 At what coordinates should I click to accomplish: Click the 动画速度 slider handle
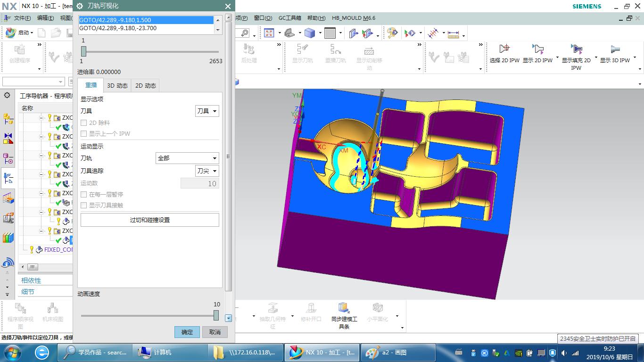(216, 315)
